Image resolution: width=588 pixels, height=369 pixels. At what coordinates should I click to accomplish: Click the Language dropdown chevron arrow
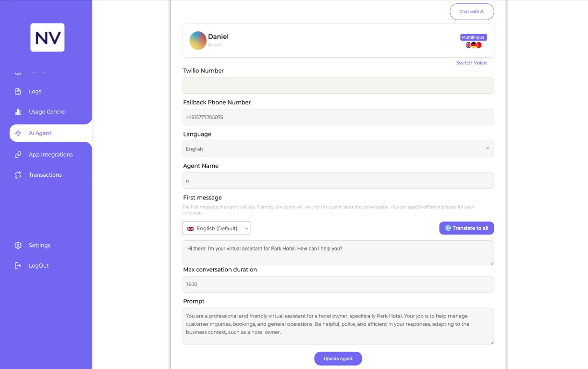487,148
